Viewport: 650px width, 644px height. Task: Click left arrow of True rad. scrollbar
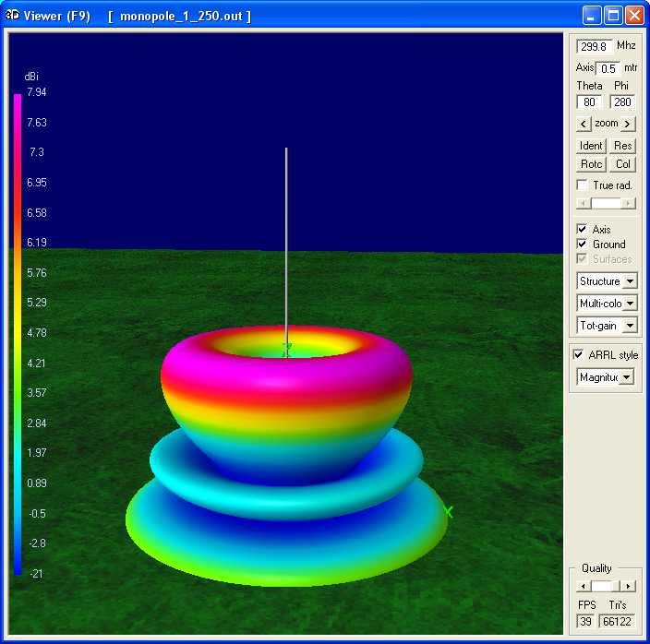pos(582,203)
